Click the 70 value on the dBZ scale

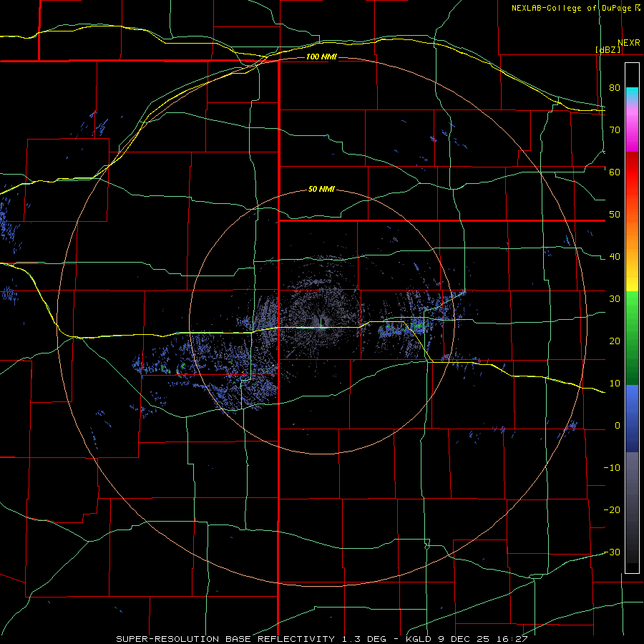point(615,130)
